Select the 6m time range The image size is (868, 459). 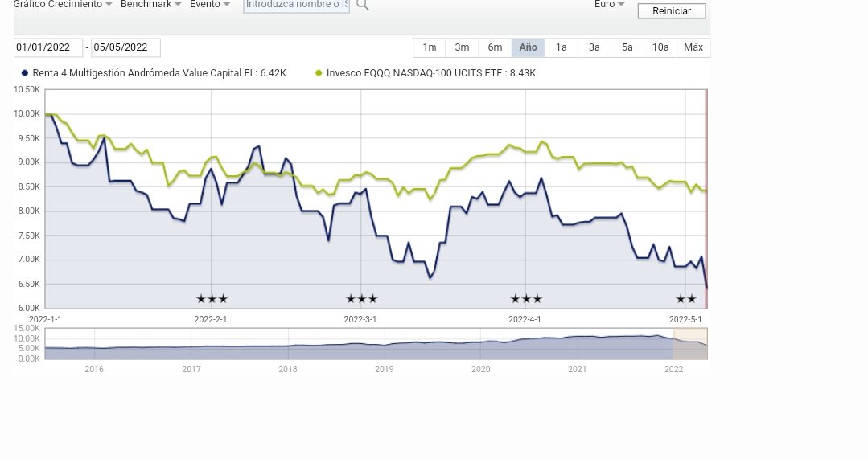click(x=495, y=47)
